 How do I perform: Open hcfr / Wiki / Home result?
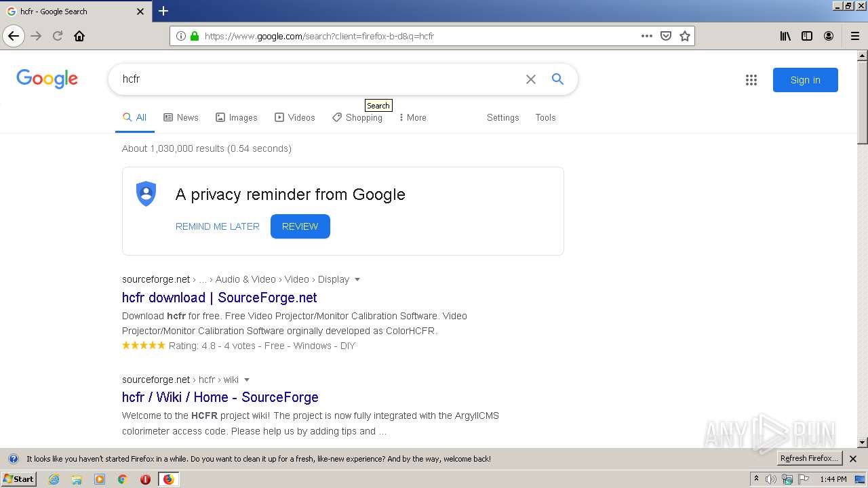click(x=220, y=397)
